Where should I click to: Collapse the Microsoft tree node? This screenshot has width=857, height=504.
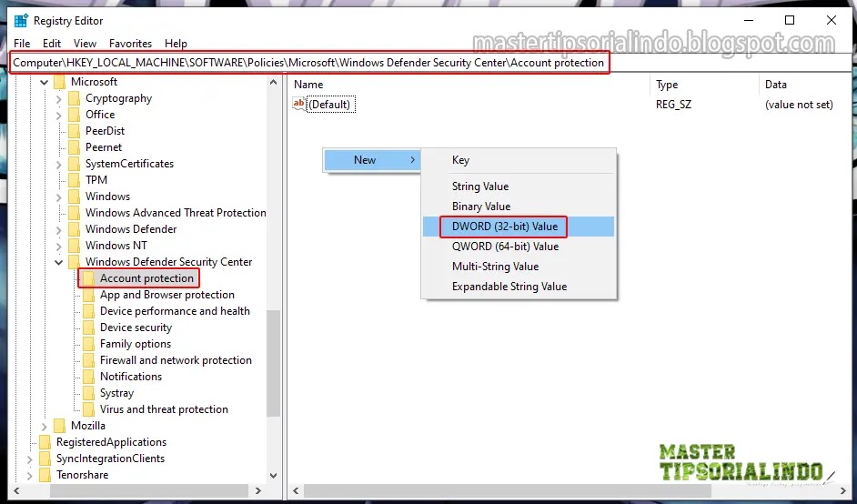coord(45,83)
